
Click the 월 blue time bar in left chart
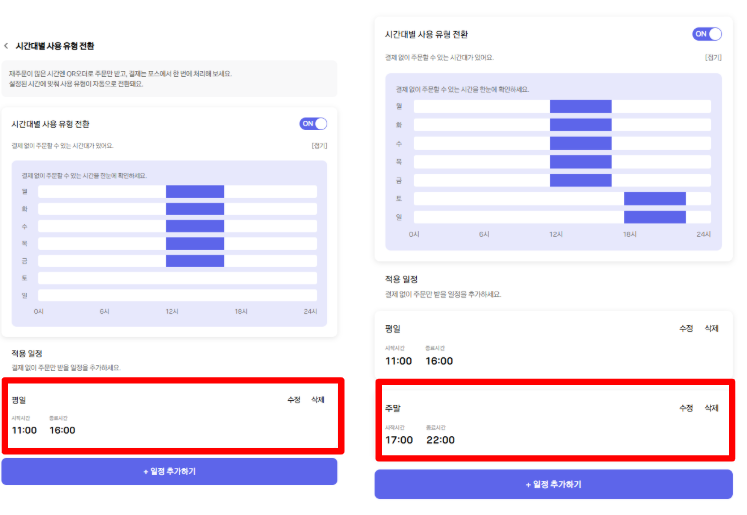[x=195, y=192]
